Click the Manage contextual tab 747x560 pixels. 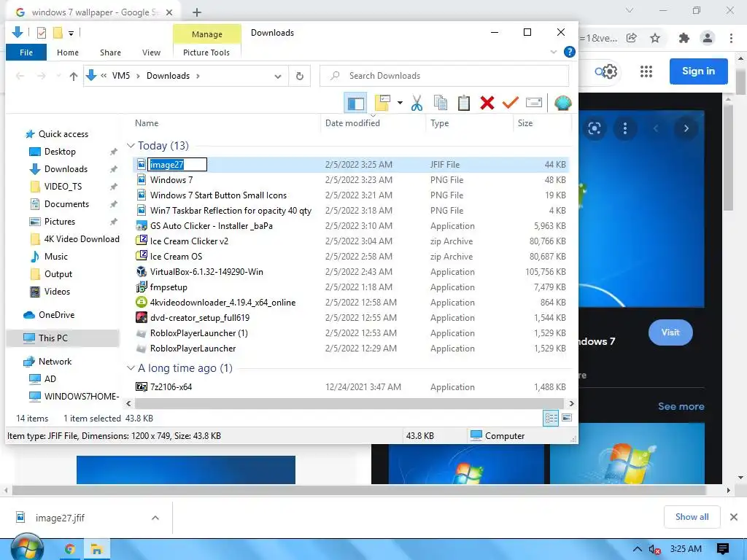pyautogui.click(x=206, y=34)
